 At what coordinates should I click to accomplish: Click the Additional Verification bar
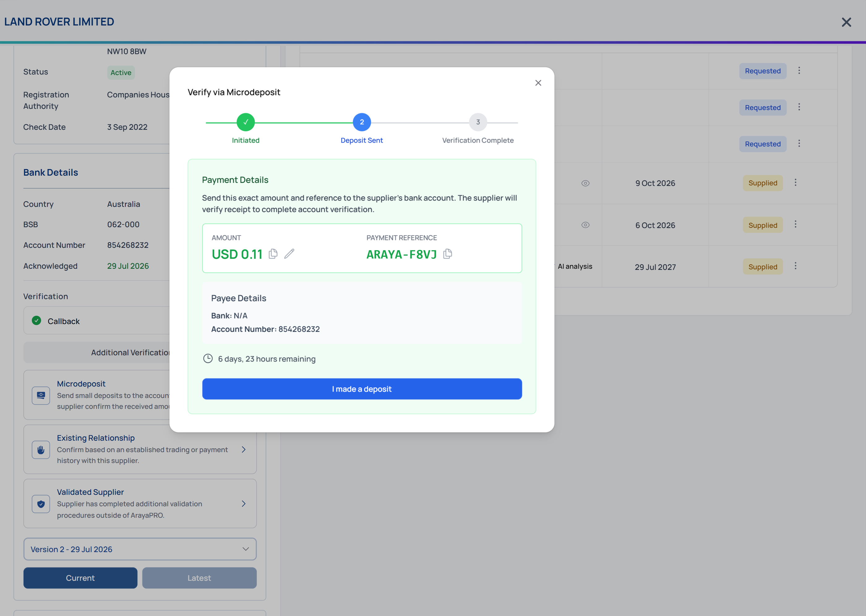[x=97, y=353]
